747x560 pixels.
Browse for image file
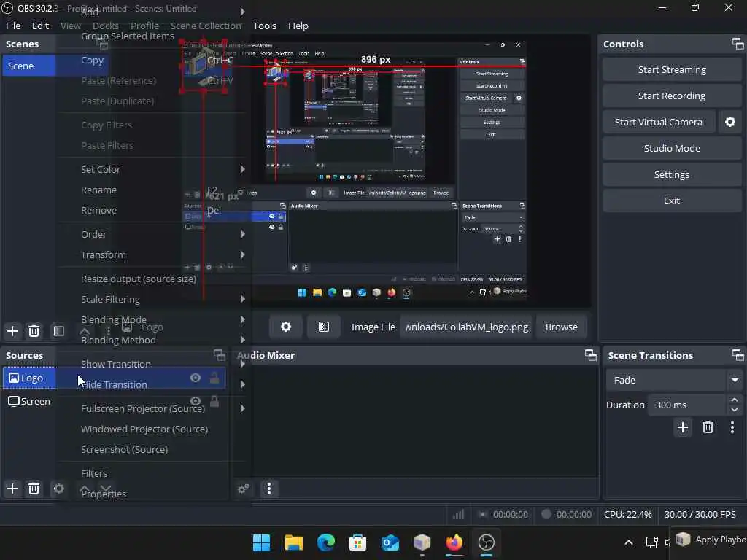(x=561, y=327)
